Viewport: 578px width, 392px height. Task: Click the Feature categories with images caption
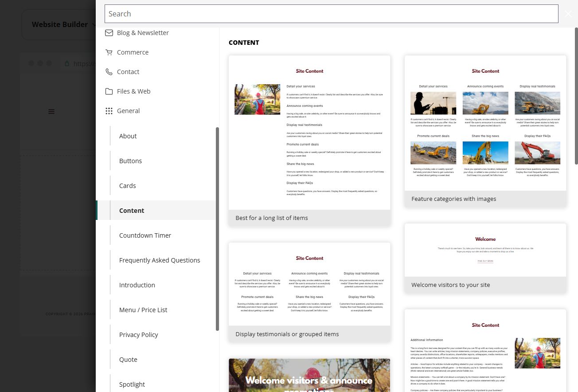tap(454, 199)
